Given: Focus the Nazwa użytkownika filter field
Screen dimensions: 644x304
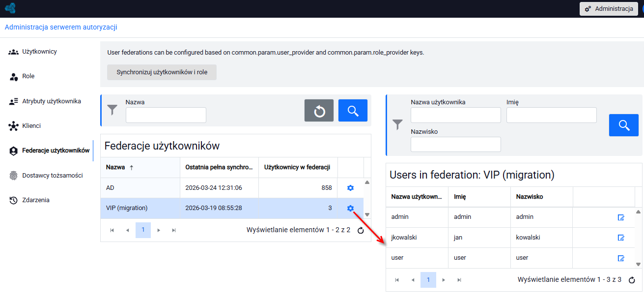Looking at the screenshot, I should (x=456, y=115).
